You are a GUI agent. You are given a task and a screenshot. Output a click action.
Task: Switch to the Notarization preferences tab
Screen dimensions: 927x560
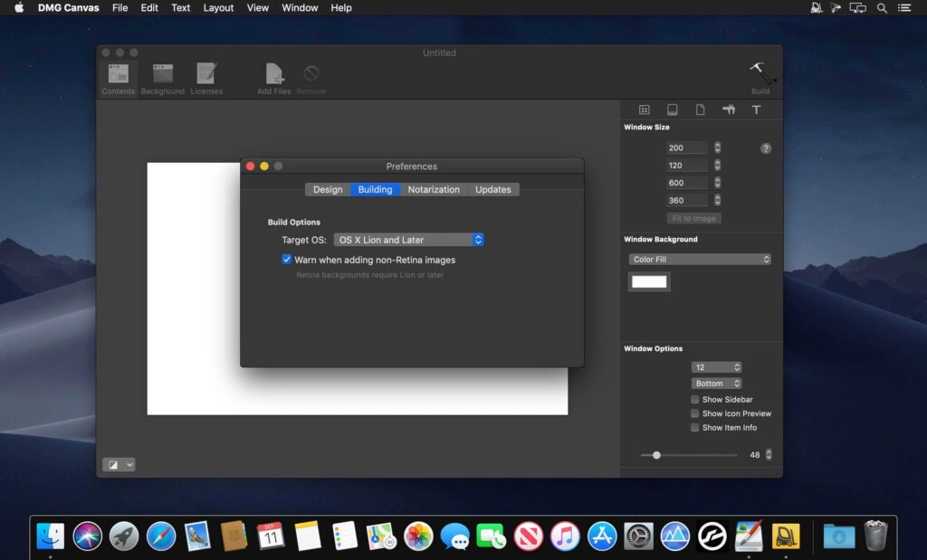pyautogui.click(x=433, y=189)
